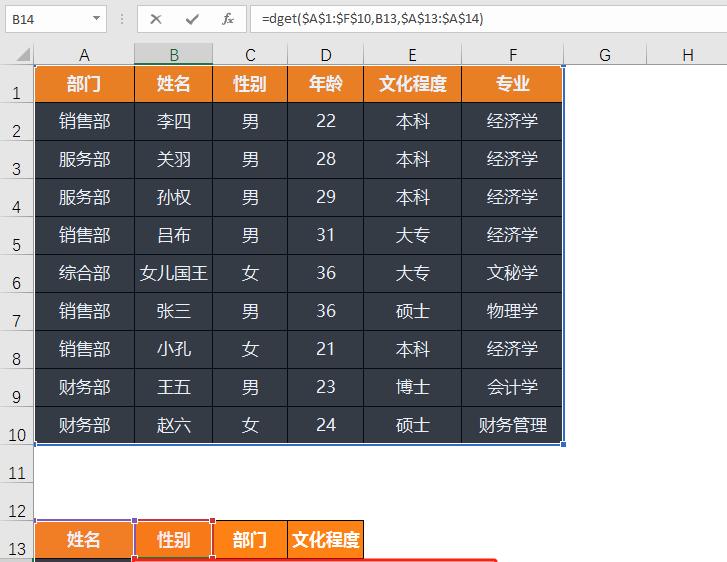Click 财务管理 major cell
Screen dimensions: 727x562
512,425
